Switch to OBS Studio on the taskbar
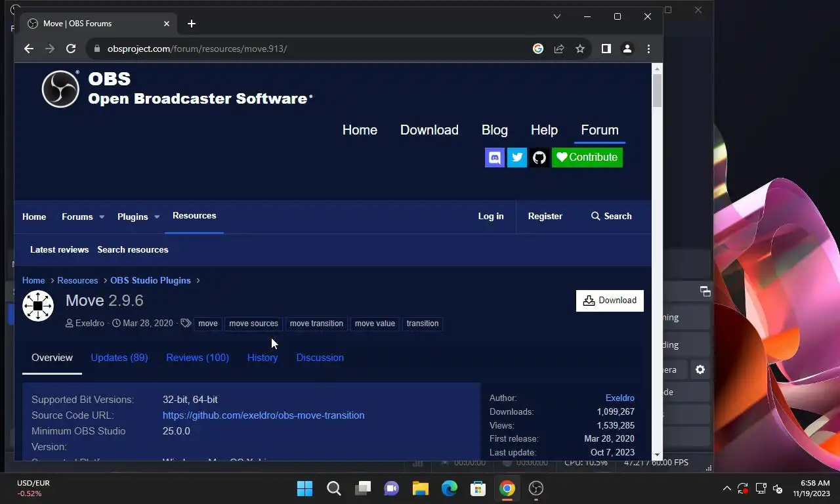The width and height of the screenshot is (840, 504). pos(536,488)
